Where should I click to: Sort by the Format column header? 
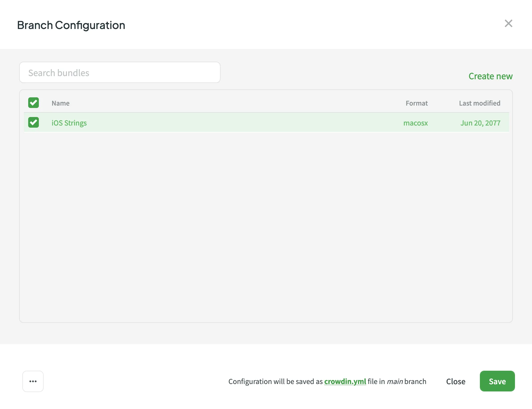tap(417, 103)
